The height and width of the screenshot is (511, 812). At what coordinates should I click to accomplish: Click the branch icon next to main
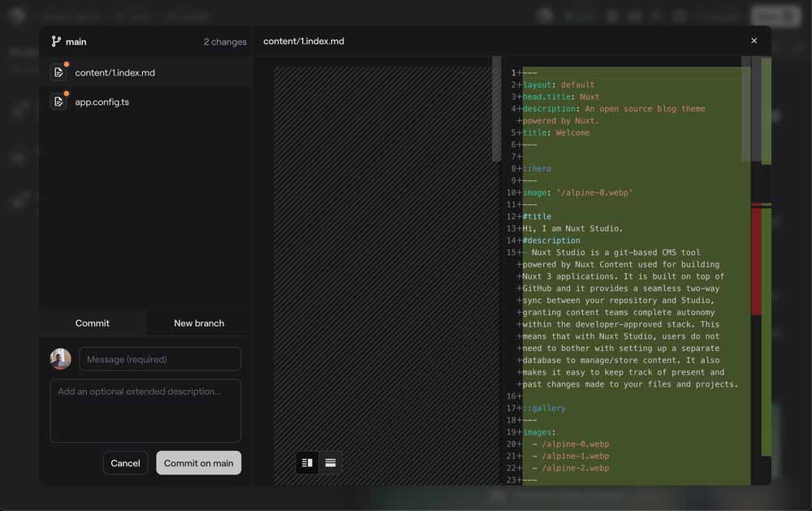pyautogui.click(x=56, y=41)
